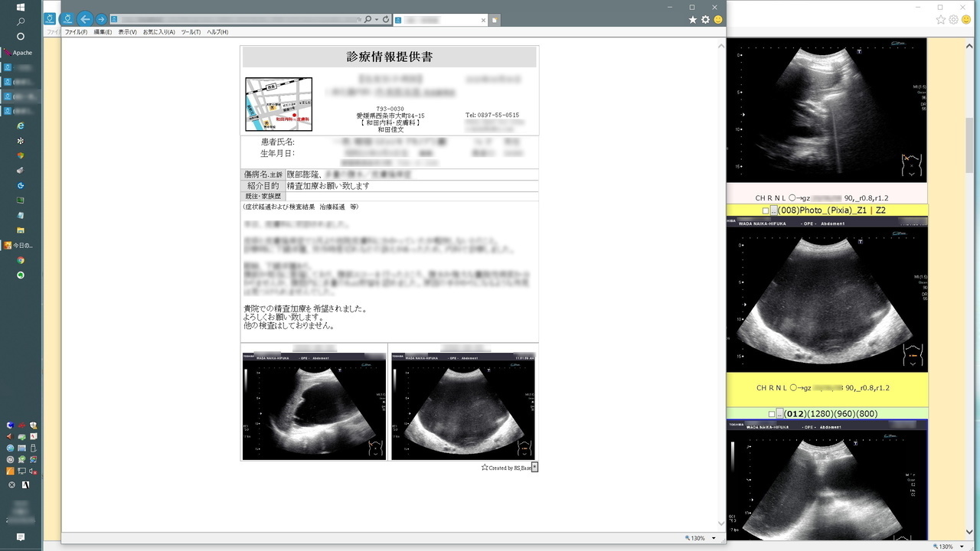The width and height of the screenshot is (980, 551).
Task: Click the (012) link in the green bar
Action: coord(795,414)
